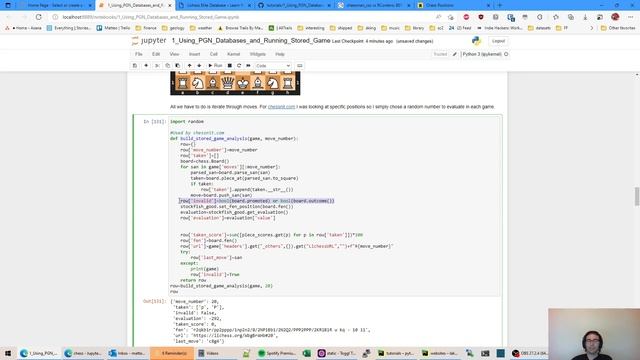Open a new browser tab
Image resolution: width=640 pixels, height=360 pixels.
coord(500,5)
